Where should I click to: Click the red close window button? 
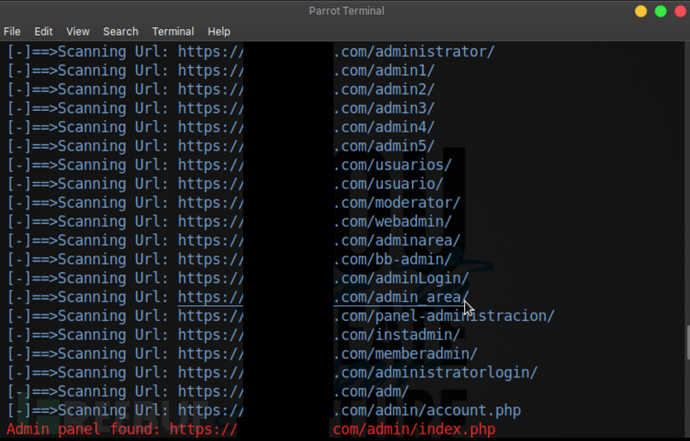(x=680, y=11)
